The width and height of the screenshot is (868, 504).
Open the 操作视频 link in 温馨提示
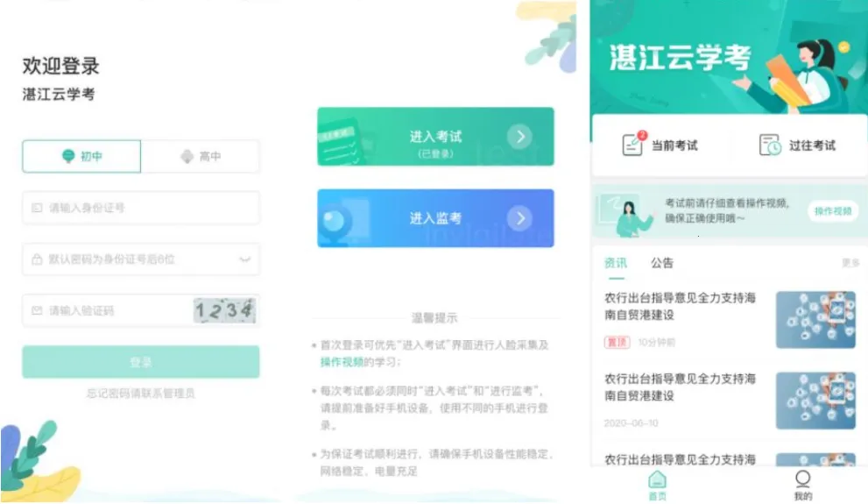click(342, 362)
